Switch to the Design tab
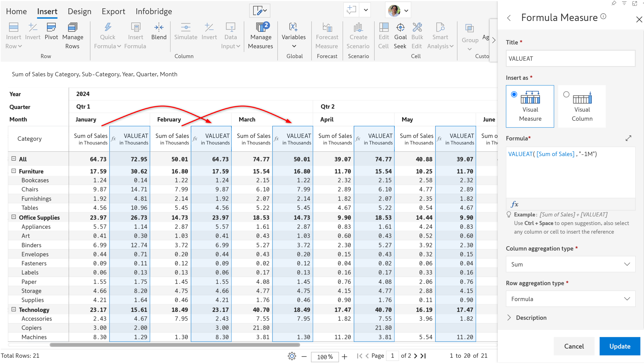644x364 pixels. pyautogui.click(x=80, y=11)
